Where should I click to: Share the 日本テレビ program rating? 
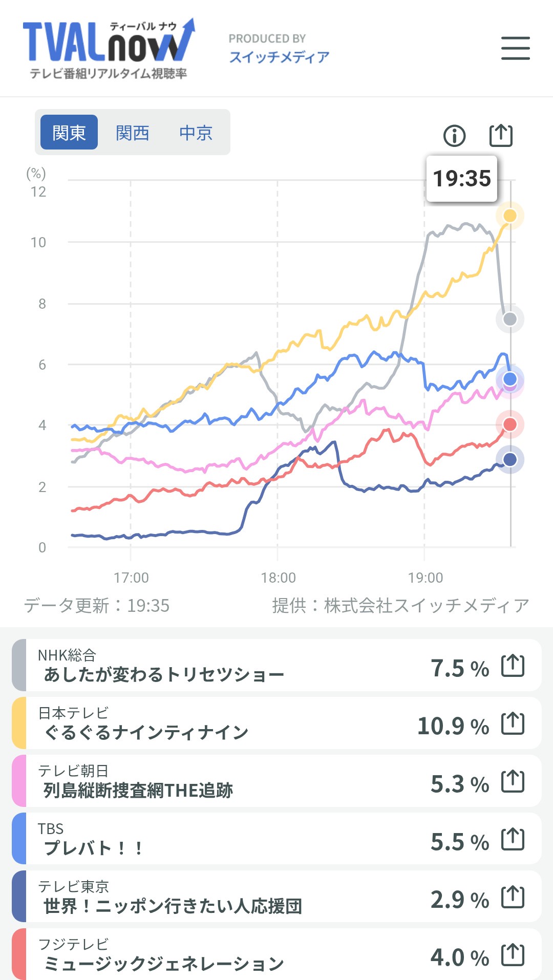tap(513, 723)
